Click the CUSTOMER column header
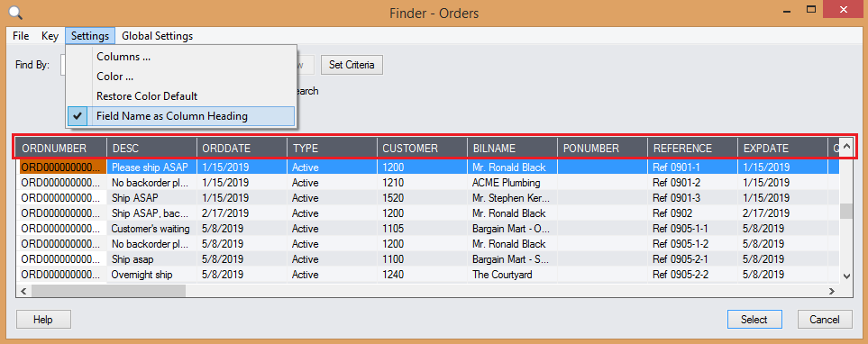The height and width of the screenshot is (344, 868). [x=423, y=149]
